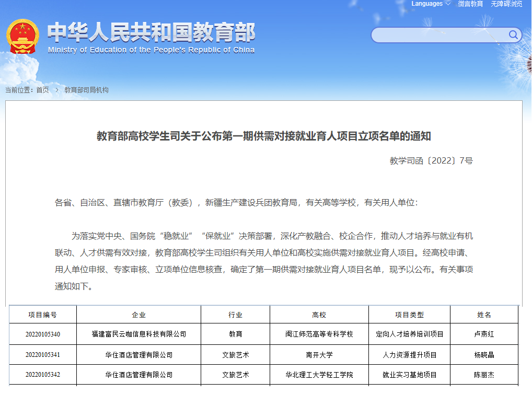Click 福建富民云咖信息科技有限公司 cell
532x394 pixels.
point(139,334)
